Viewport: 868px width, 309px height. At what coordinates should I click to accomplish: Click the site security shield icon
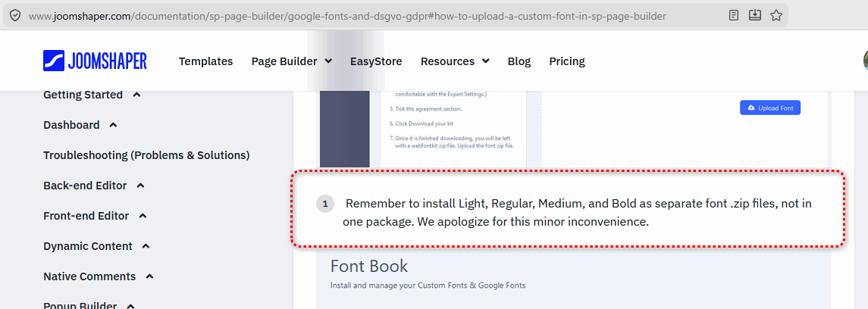pos(15,15)
